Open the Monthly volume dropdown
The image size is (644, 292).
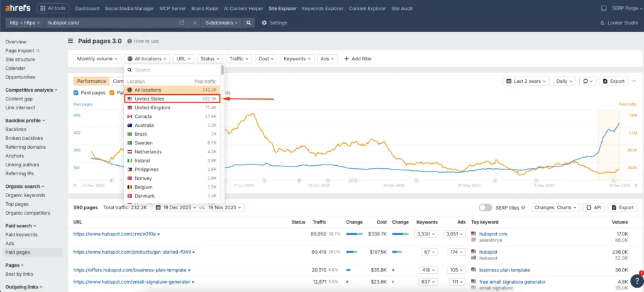pos(97,58)
